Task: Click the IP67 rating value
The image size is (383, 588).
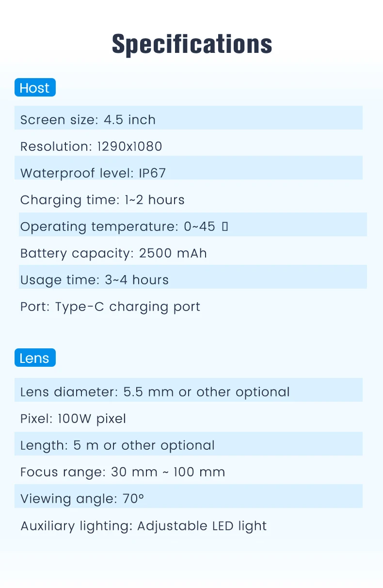Action: coord(152,173)
